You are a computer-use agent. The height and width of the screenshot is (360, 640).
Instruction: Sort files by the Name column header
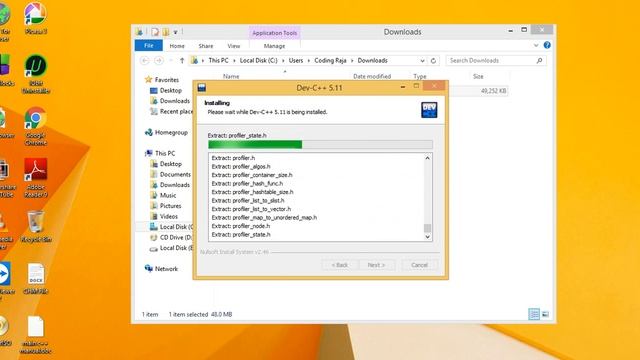tap(231, 76)
